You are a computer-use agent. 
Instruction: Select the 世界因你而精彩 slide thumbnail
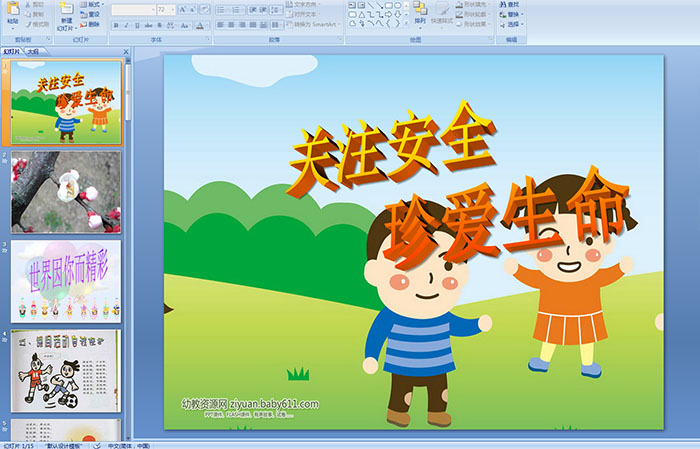point(66,280)
